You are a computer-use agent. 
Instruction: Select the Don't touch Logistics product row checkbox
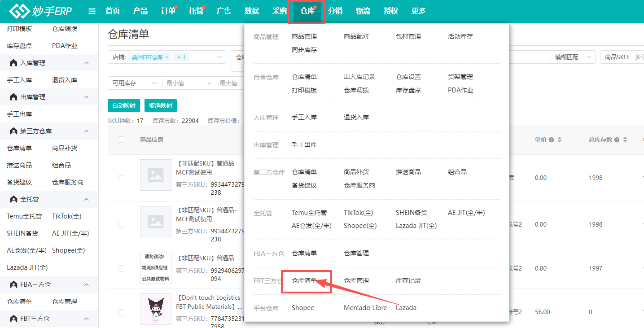coord(121,312)
